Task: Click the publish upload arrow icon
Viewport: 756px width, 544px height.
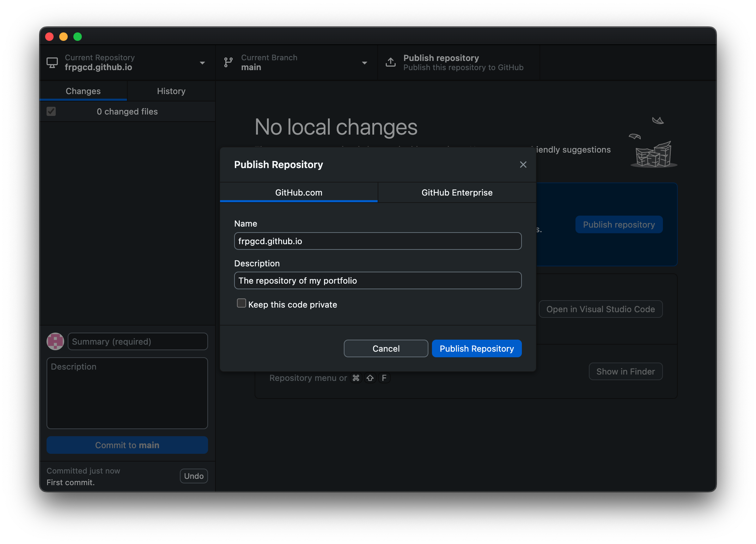Action: (390, 62)
